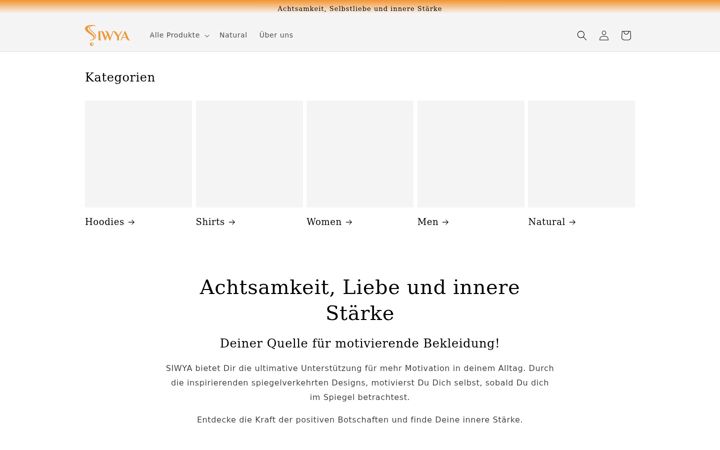Click the line Entdecke die Kraft der positiven

coord(360,420)
